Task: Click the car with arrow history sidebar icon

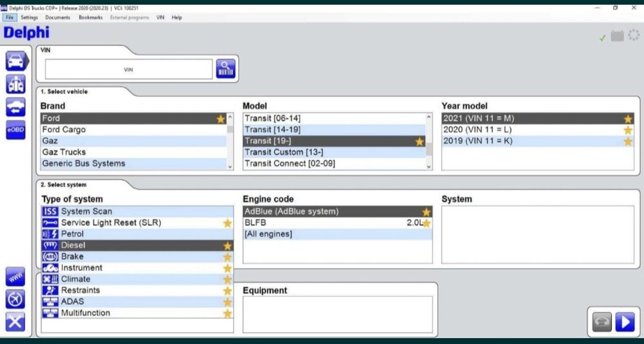Action: tap(15, 107)
